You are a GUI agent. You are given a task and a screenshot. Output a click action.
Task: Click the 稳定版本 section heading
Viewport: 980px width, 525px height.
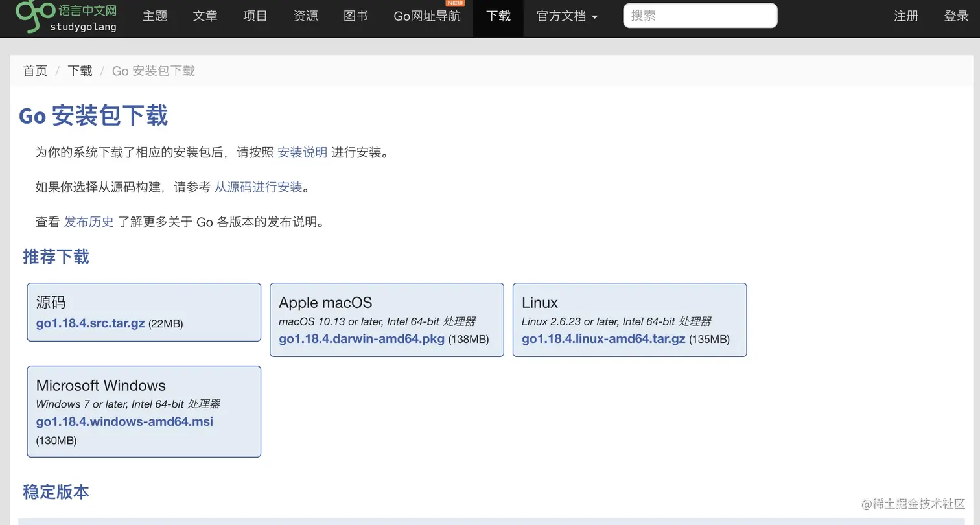56,492
